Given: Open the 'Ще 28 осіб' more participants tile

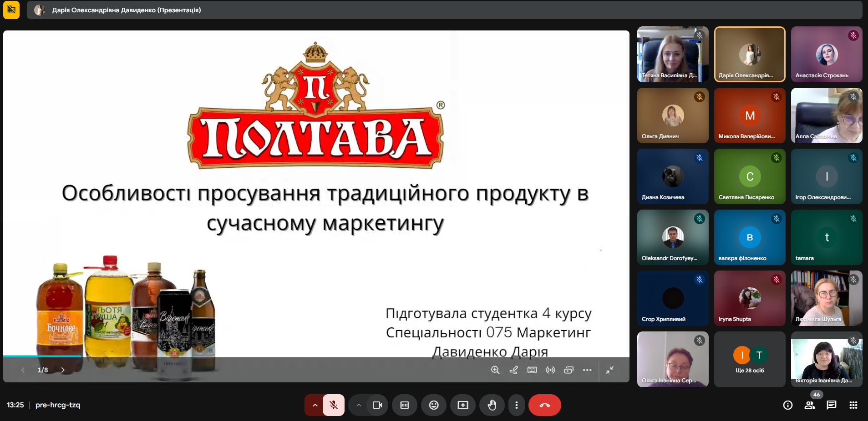Looking at the screenshot, I should 750,359.
